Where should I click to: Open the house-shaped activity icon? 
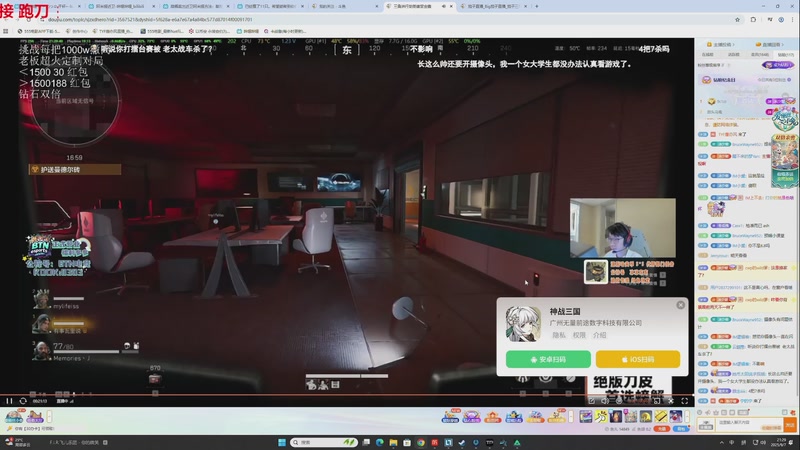point(492,417)
